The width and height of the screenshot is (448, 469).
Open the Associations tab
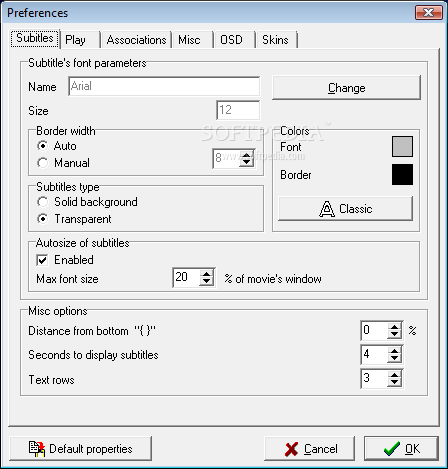click(x=136, y=40)
